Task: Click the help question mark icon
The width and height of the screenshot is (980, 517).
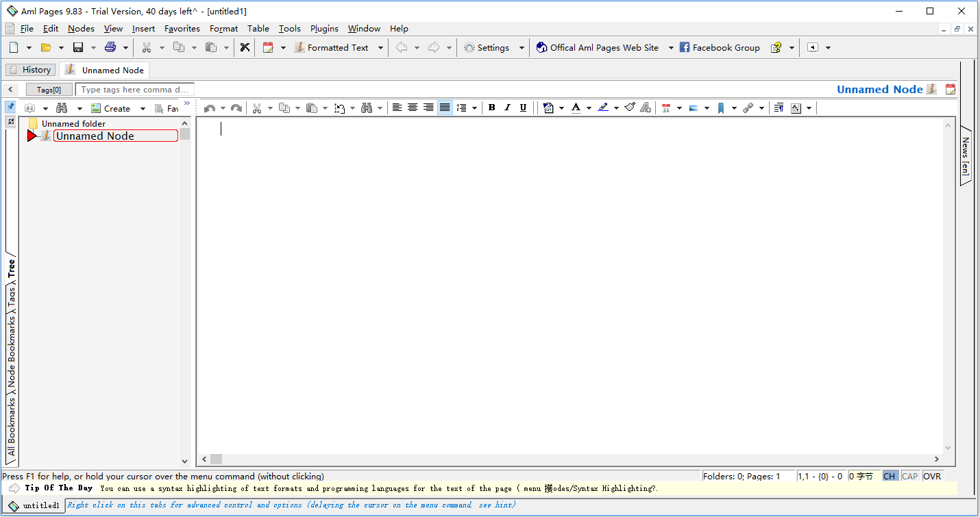Action: coord(776,47)
